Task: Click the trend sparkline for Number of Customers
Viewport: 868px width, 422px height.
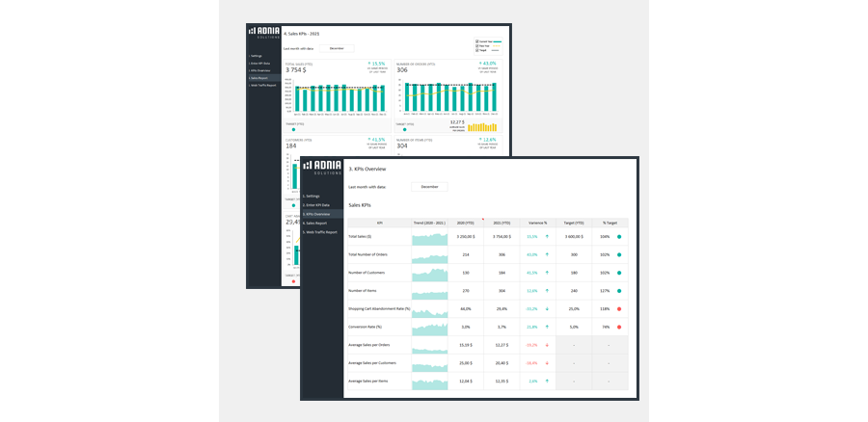Action: pos(429,273)
